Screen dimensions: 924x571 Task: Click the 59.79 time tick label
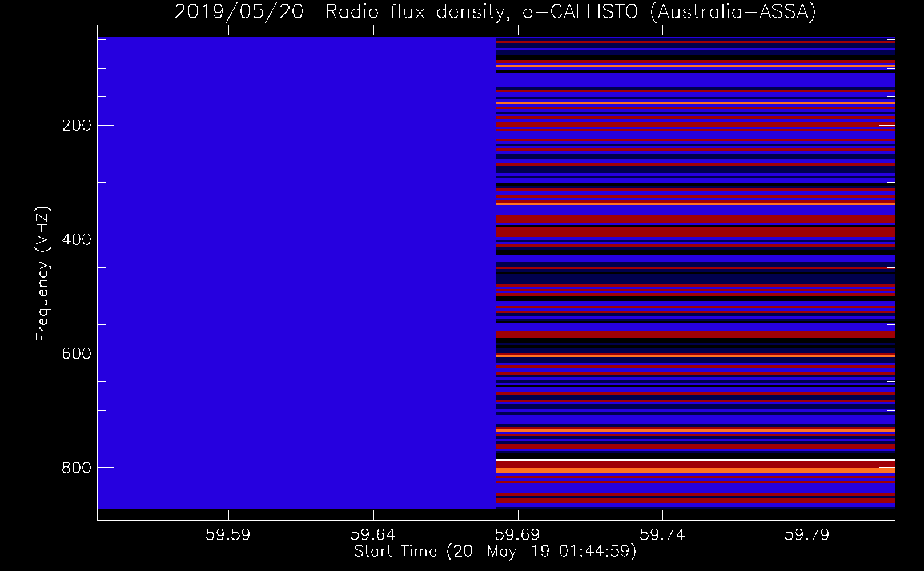pos(807,535)
